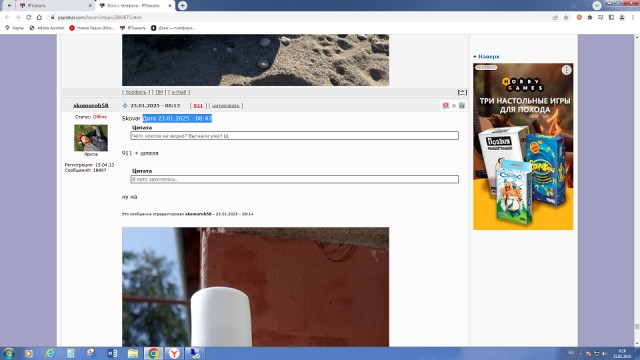Open Chrome three-dot menu
The image size is (640, 360).
coord(633,18)
